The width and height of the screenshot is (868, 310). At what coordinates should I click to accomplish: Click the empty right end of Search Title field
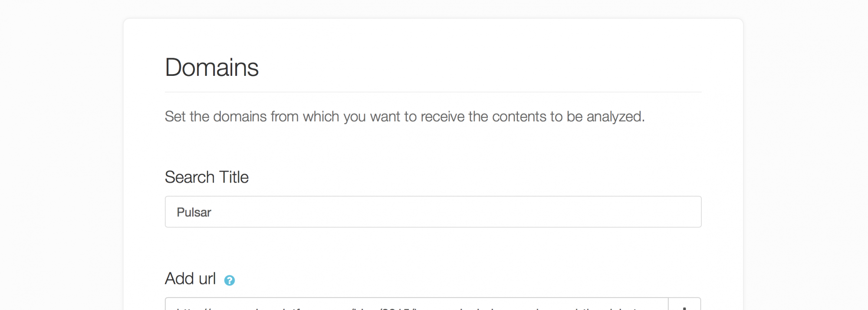(651, 212)
